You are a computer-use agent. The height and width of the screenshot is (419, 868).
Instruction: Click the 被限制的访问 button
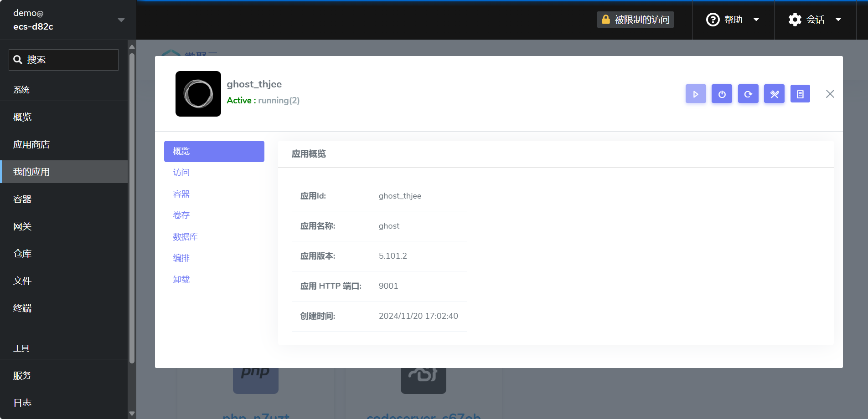(635, 20)
